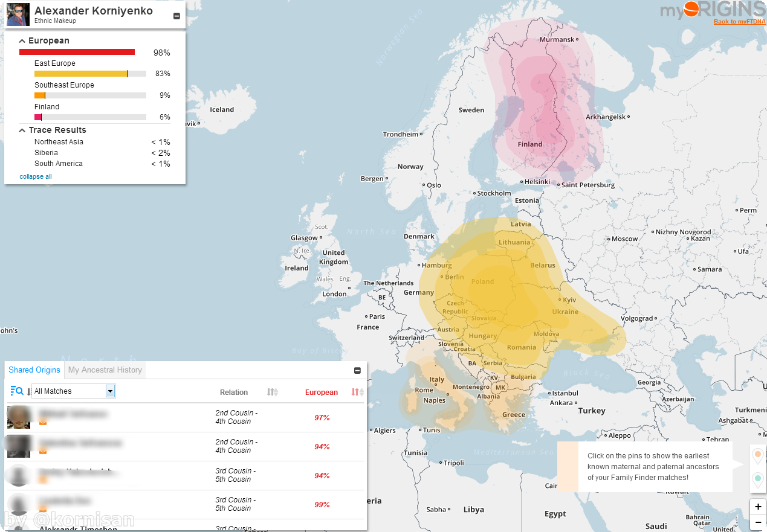The height and width of the screenshot is (532, 767).
Task: Click the East Europe percentage bar
Action: 90,74
